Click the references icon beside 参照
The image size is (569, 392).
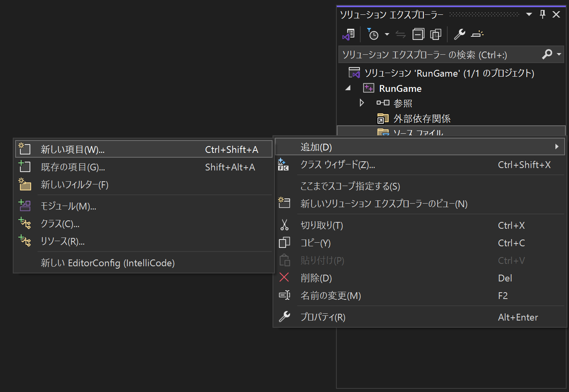tap(383, 103)
